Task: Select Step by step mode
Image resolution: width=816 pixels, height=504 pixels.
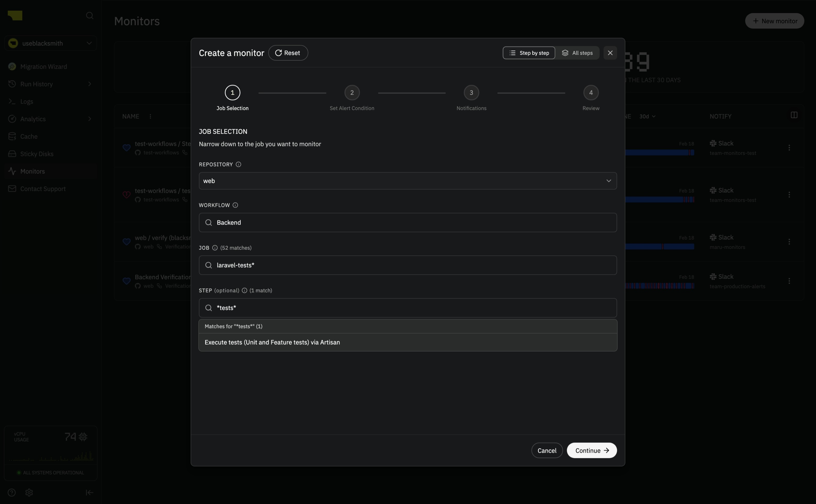Action: click(528, 53)
